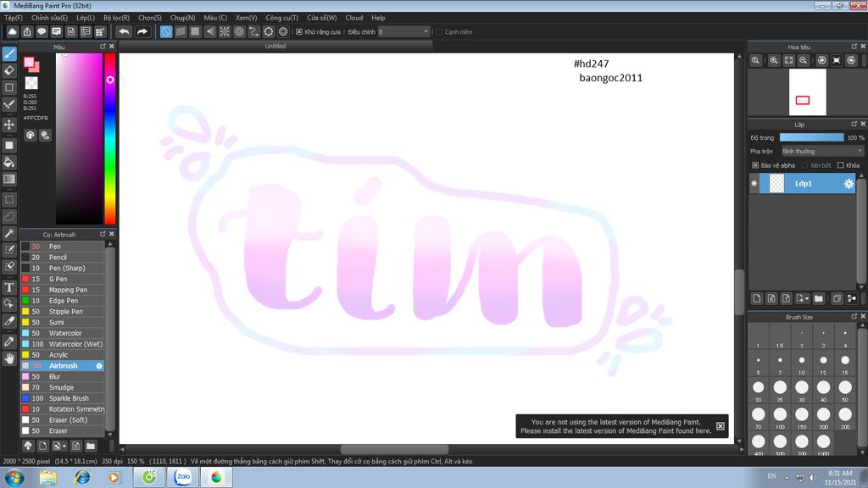Select the Eraser tool in left toolbar
The height and width of the screenshot is (488, 868).
pos(9,71)
